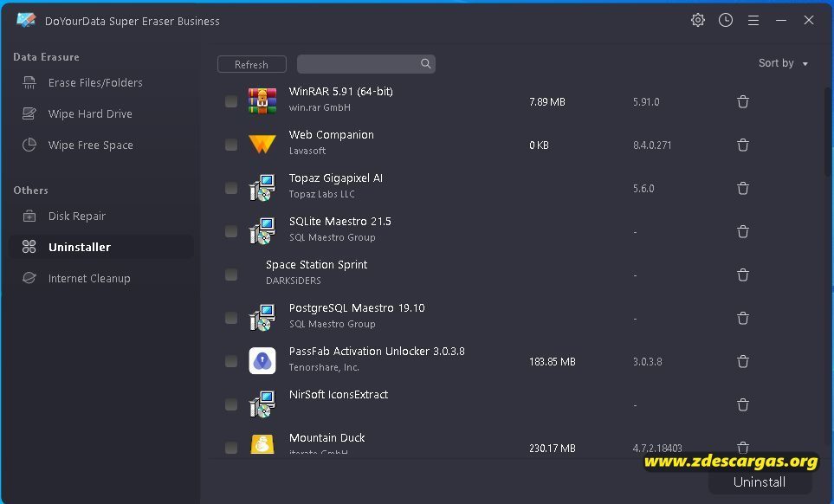The image size is (834, 504).
Task: Click the program list vertical scrollbar
Action: (828, 132)
